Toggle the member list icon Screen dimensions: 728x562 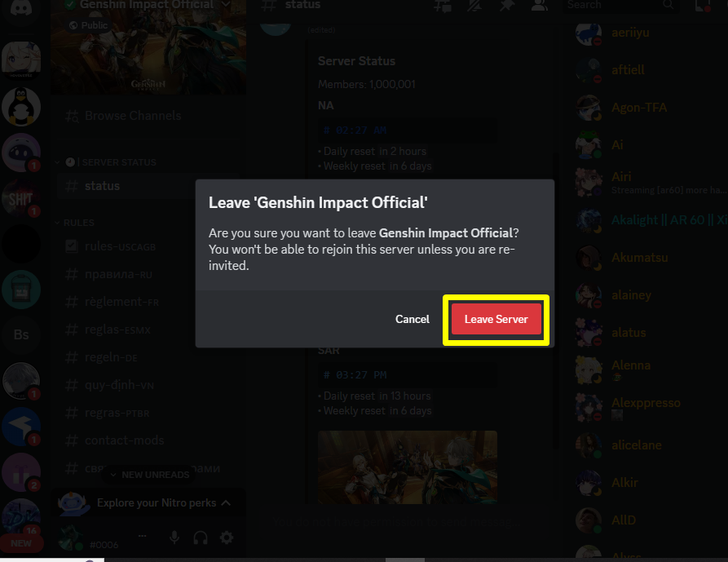click(x=539, y=6)
